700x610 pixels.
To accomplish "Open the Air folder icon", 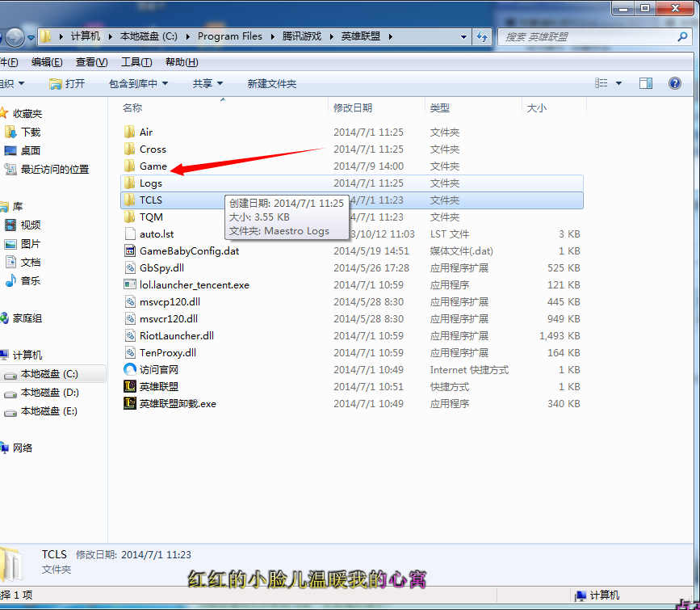I will coord(129,132).
